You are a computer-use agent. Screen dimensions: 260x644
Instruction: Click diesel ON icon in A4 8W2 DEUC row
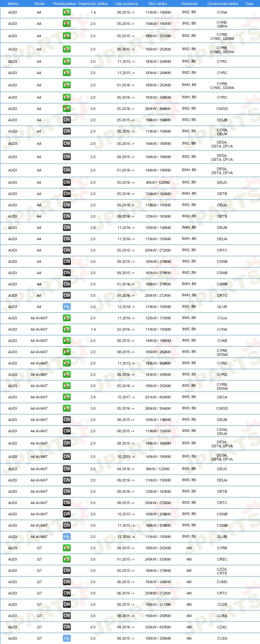point(67,182)
